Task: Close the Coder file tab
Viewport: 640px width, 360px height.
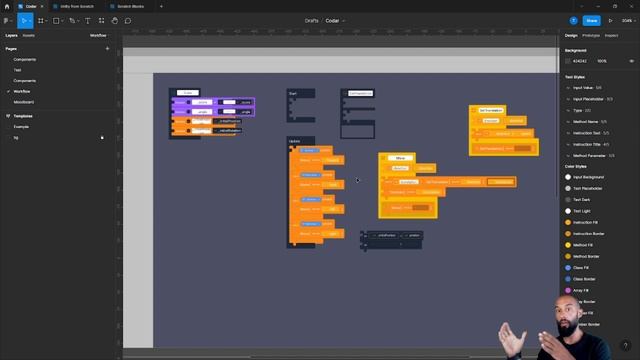Action: [x=42, y=7]
